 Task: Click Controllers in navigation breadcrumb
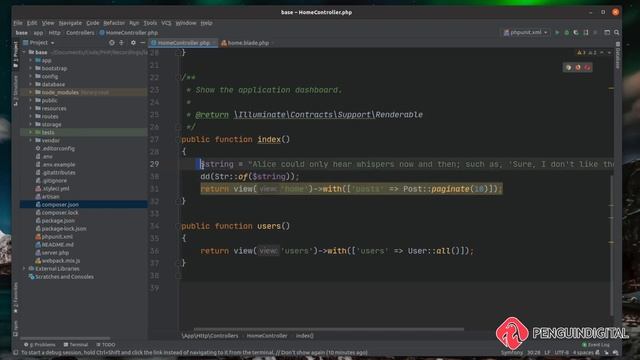point(80,33)
